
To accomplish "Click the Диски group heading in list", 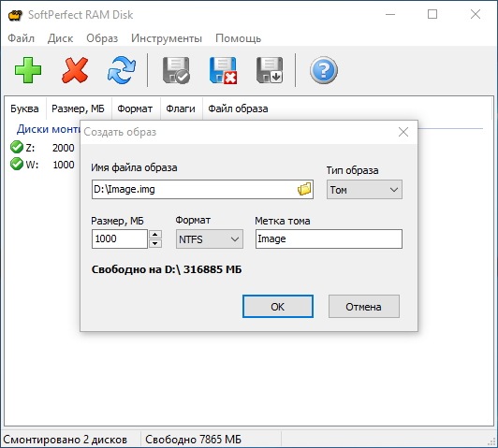I will 48,129.
